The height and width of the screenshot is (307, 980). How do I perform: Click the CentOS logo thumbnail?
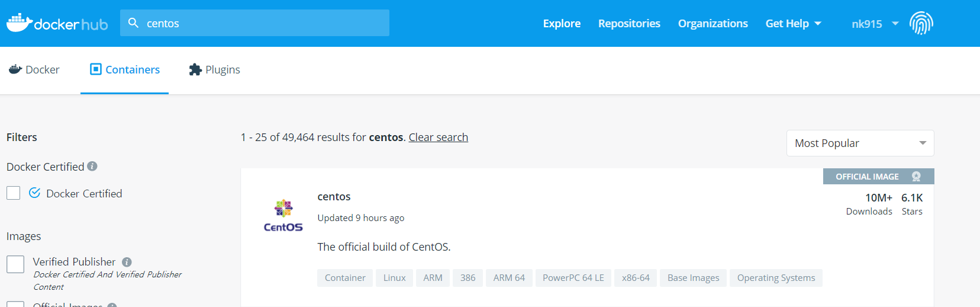[x=283, y=215]
